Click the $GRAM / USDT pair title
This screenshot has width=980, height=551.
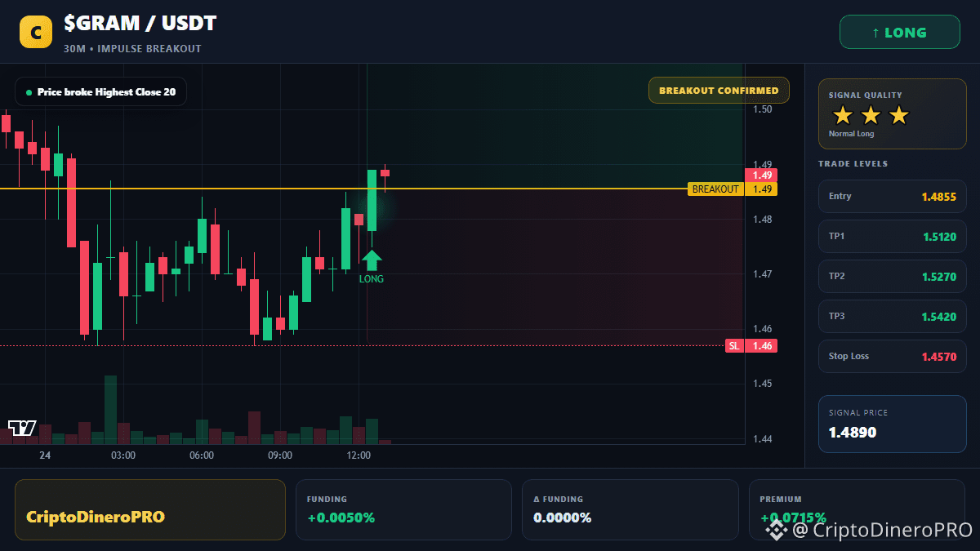click(x=140, y=23)
